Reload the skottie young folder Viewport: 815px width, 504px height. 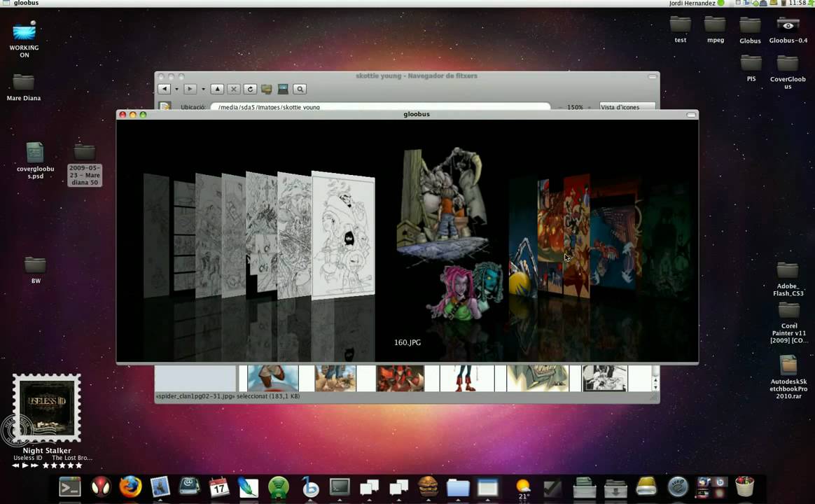tap(250, 89)
